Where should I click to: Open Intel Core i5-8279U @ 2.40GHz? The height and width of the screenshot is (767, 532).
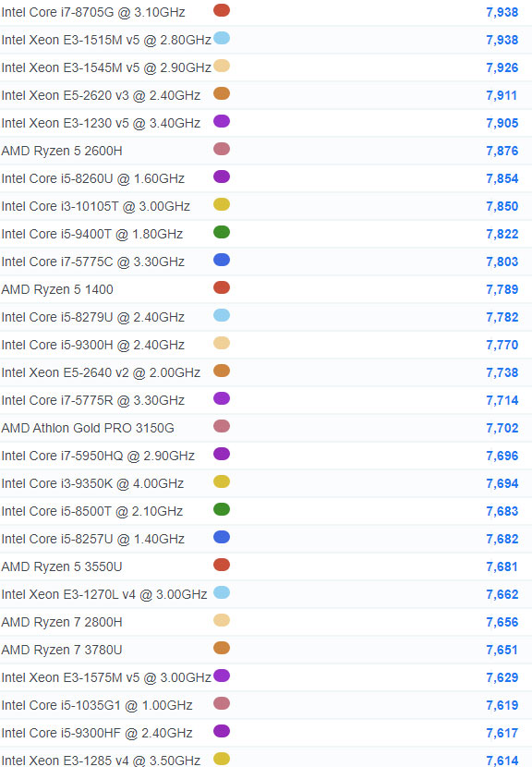pyautogui.click(x=93, y=317)
